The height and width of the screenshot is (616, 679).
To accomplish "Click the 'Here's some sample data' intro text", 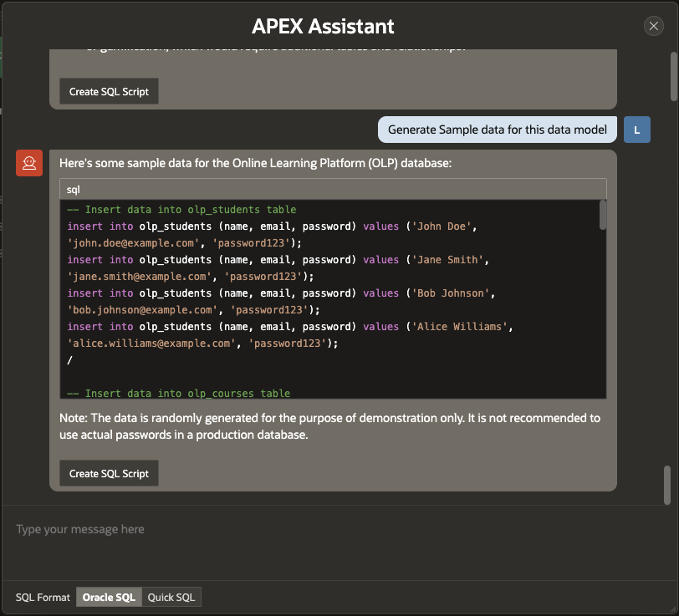I will (255, 163).
